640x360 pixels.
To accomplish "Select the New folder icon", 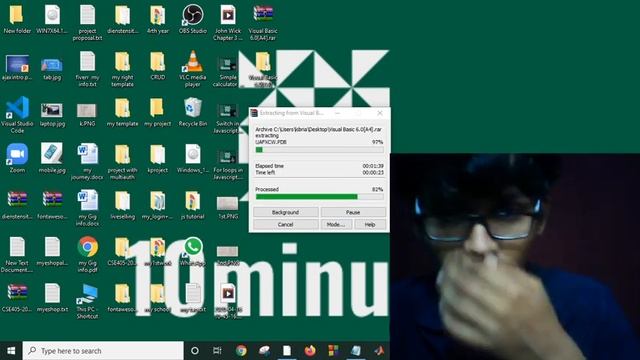I will [x=17, y=20].
